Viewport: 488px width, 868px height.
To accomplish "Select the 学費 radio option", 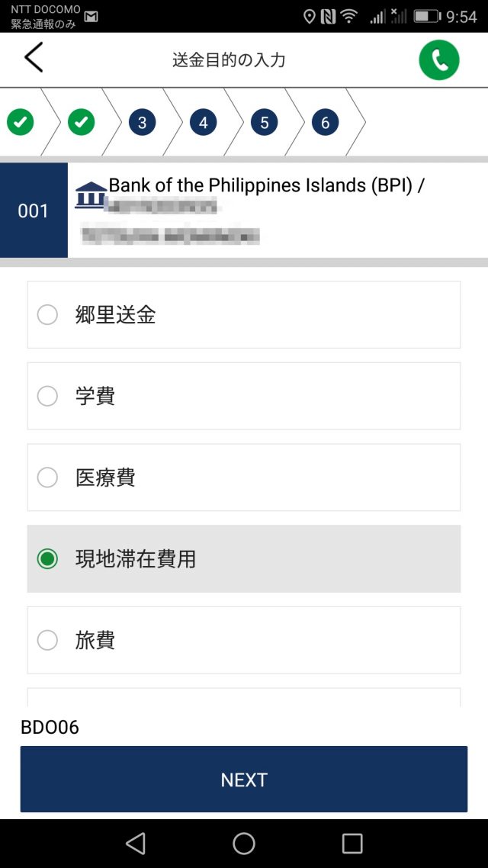I will point(47,396).
